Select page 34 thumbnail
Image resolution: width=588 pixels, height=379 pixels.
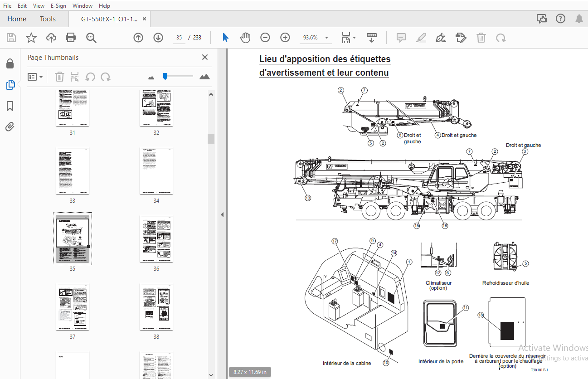[x=156, y=171]
